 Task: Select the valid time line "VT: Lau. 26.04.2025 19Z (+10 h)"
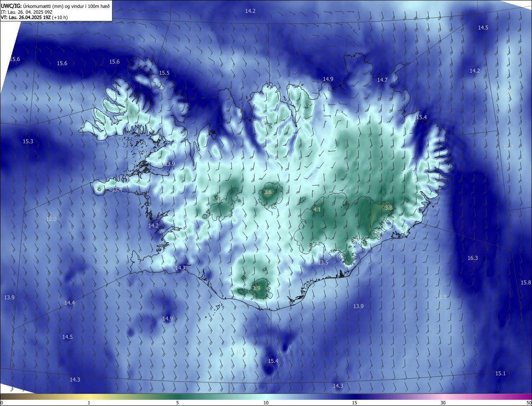click(34, 17)
